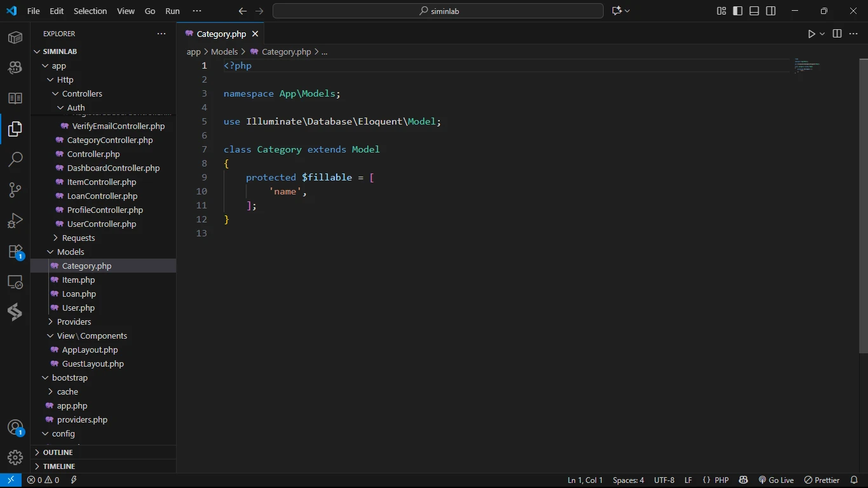This screenshot has height=488, width=868.
Task: Click Go Live in status bar
Action: tap(776, 480)
